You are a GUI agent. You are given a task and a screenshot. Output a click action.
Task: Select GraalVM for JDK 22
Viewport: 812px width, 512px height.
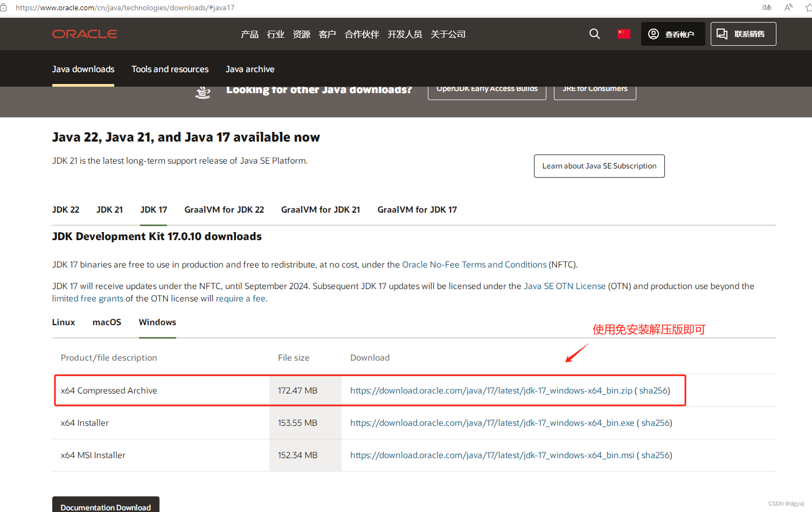click(224, 209)
